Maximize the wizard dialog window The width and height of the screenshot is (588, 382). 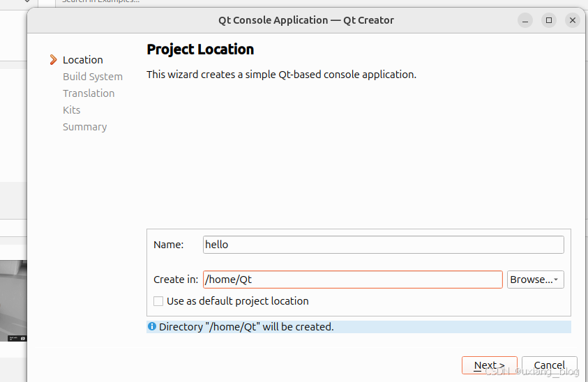[x=549, y=20]
